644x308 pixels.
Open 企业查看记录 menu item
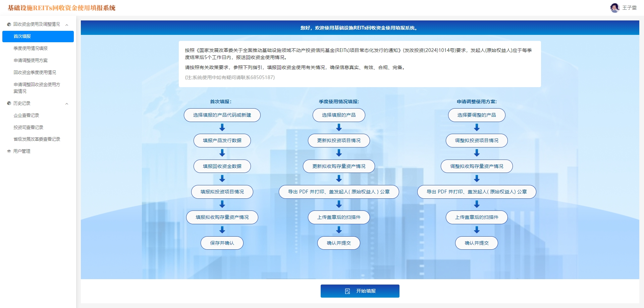(26, 115)
